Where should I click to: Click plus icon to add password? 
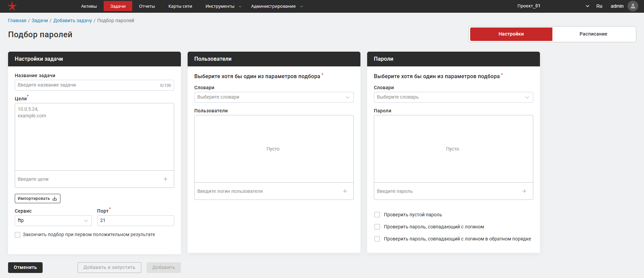[x=525, y=191]
